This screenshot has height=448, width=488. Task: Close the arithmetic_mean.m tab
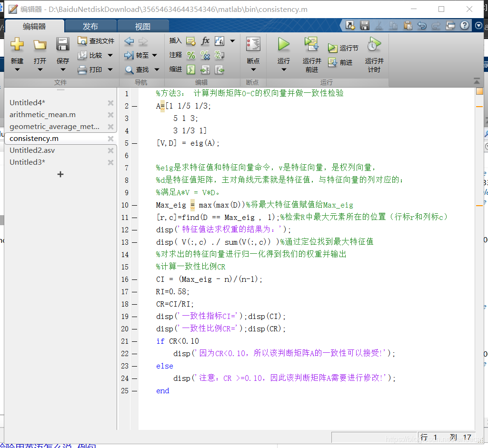(110, 115)
